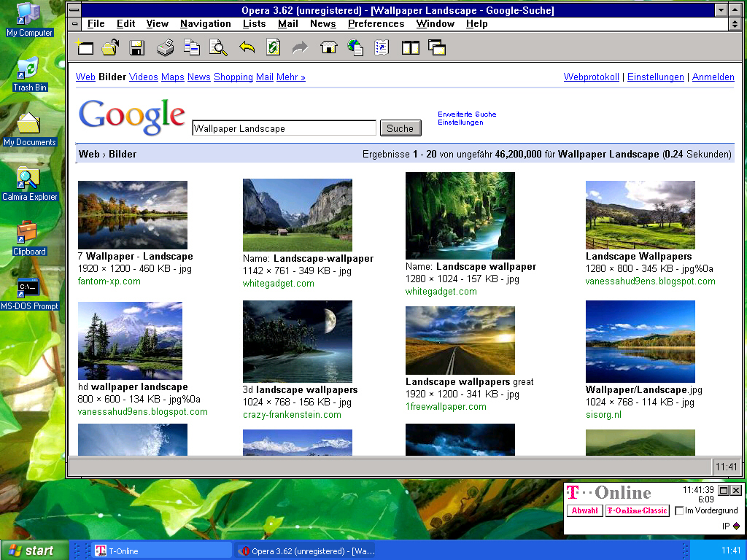
Task: Click the Suche search button
Action: point(400,128)
